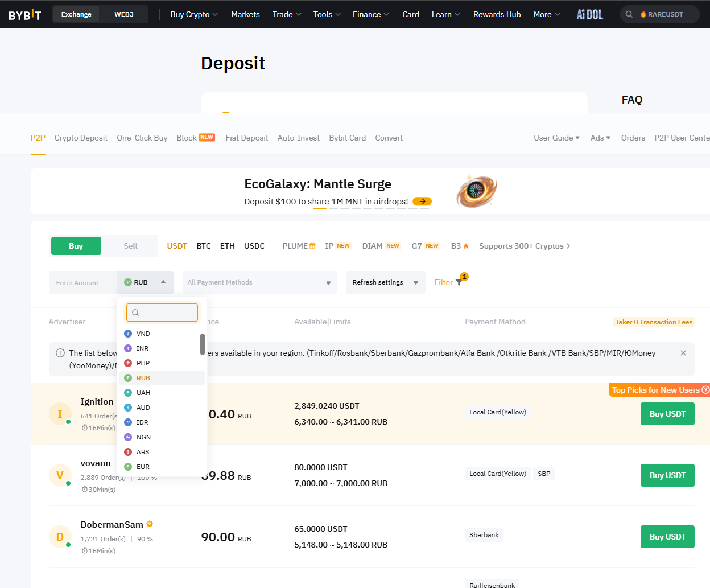Switch to the Sell toggle
The image size is (710, 588).
(130, 246)
